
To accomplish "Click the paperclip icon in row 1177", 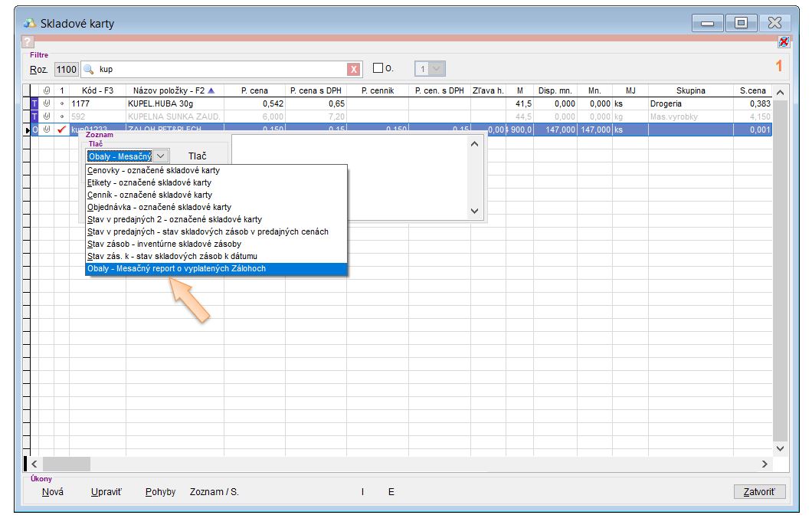I will point(47,103).
